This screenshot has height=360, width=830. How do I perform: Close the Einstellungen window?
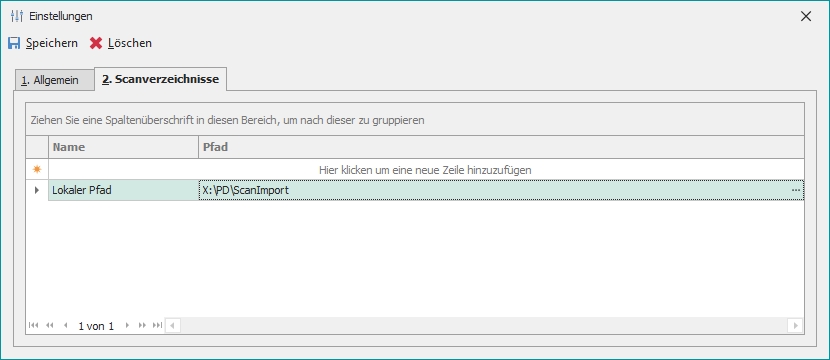click(x=806, y=16)
